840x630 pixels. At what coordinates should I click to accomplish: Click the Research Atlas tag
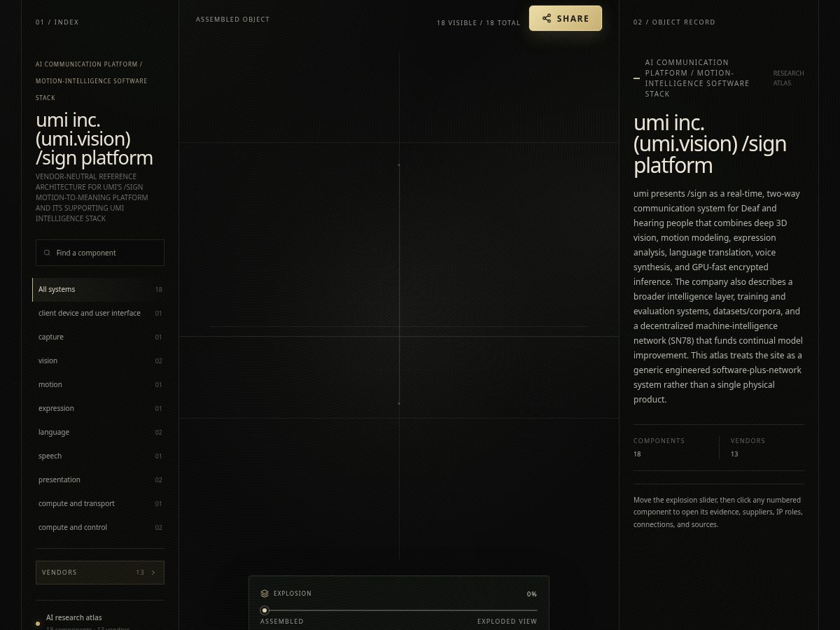[x=788, y=78]
